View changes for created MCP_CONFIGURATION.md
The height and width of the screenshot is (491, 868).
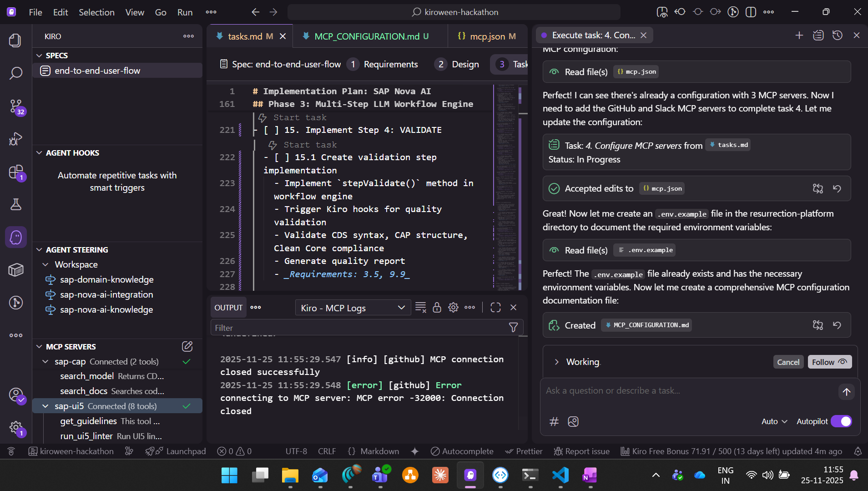coord(818,325)
